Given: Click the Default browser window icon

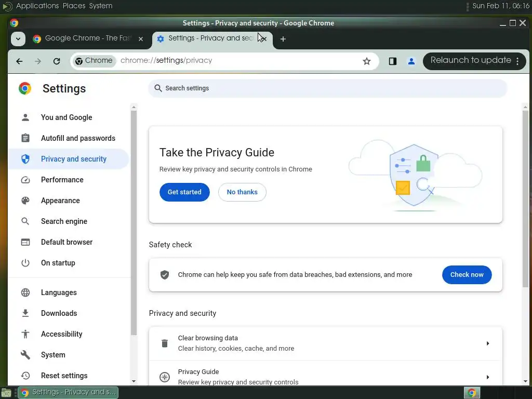Looking at the screenshot, I should click(25, 242).
